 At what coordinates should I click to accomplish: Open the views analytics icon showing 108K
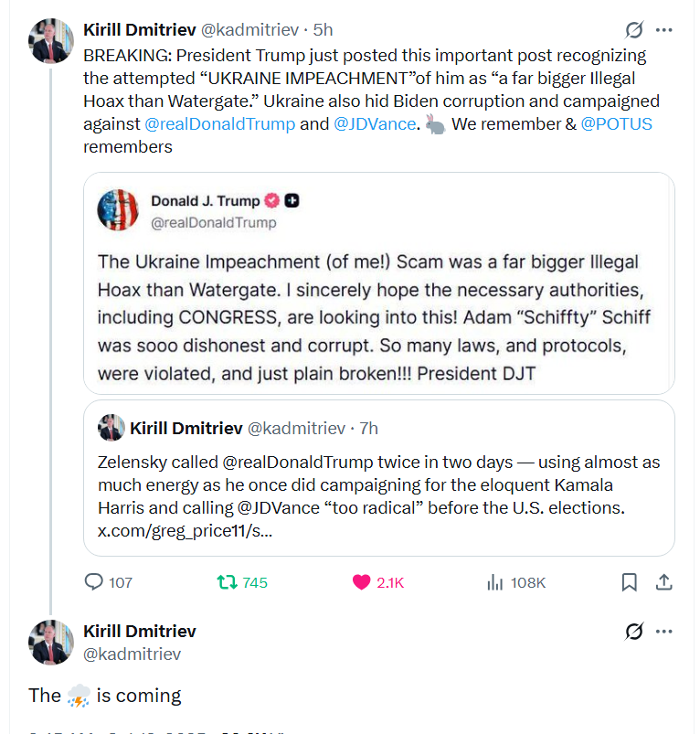[494, 582]
